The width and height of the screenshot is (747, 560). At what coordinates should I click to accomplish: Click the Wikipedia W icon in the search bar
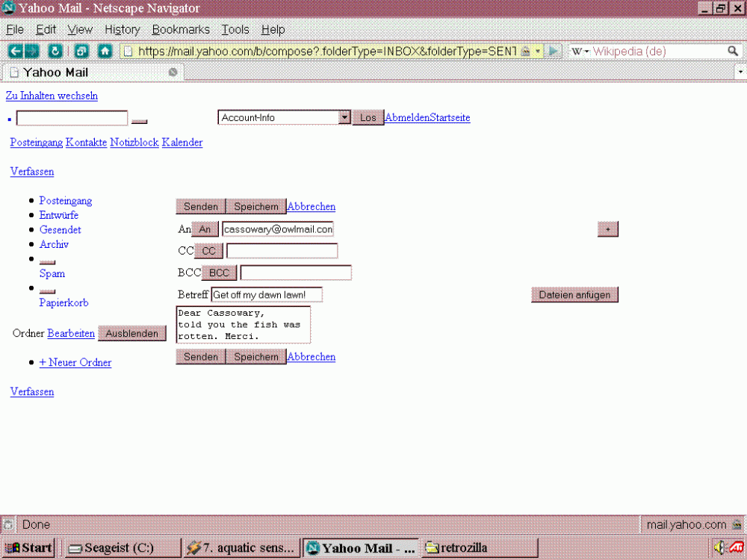(x=577, y=51)
